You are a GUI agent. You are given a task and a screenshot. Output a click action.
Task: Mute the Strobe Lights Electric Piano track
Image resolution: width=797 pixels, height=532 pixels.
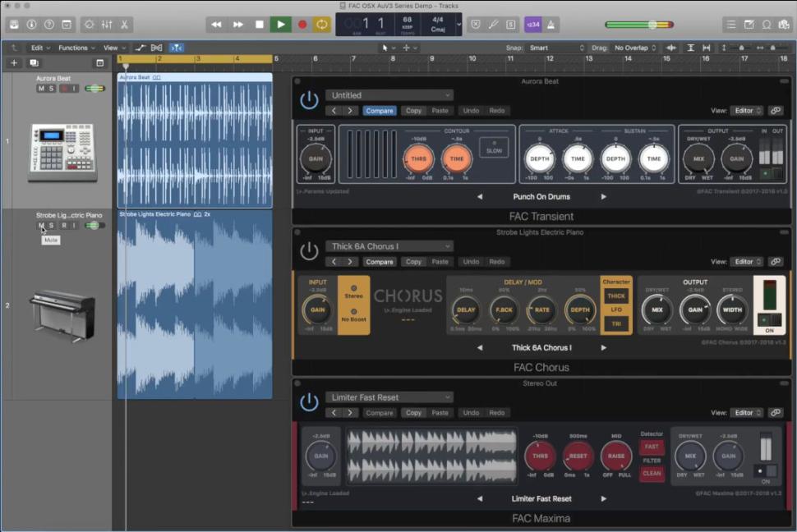coord(40,225)
